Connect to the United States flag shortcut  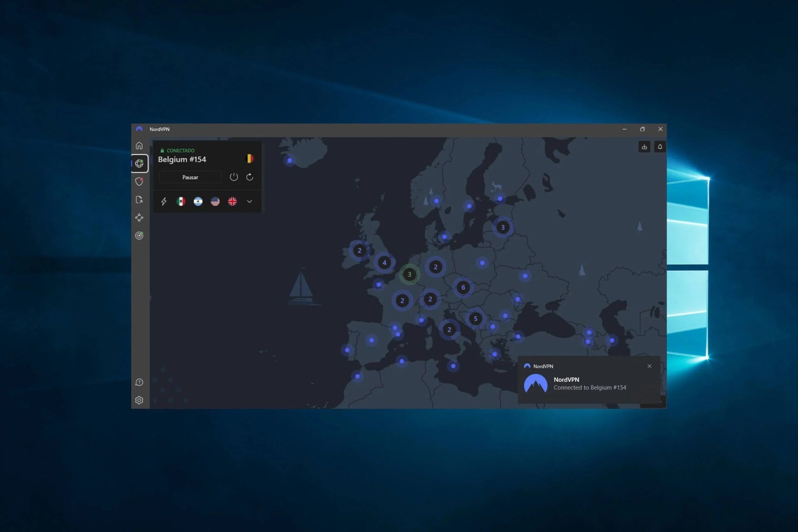215,202
